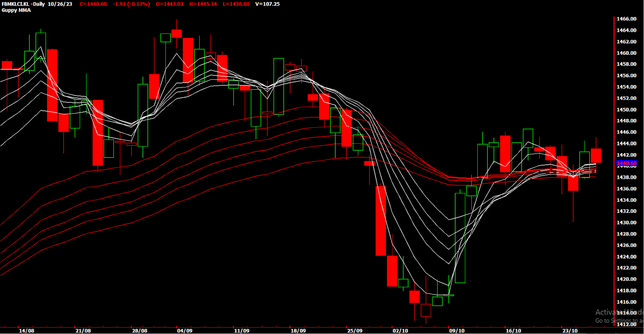This screenshot has height=334, width=644.
Task: Click the 1456.00 price axis label
Action: 627,75
